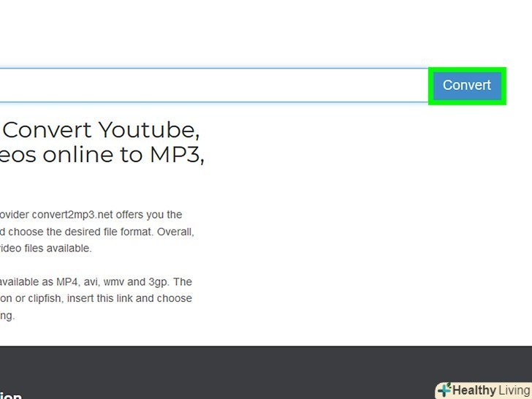This screenshot has width=532, height=399.
Task: Click the text mentioning convert2mp3.net
Action: [x=91, y=215]
